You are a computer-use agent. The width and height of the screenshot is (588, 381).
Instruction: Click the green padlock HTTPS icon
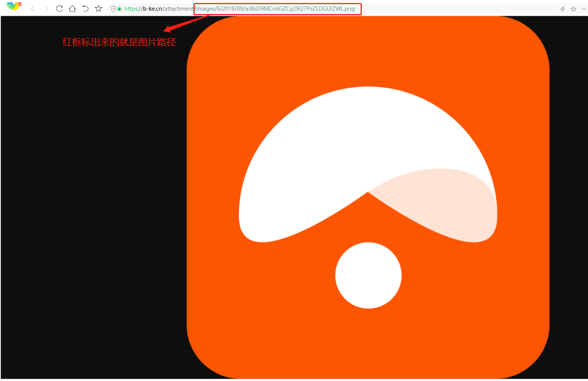(x=119, y=9)
